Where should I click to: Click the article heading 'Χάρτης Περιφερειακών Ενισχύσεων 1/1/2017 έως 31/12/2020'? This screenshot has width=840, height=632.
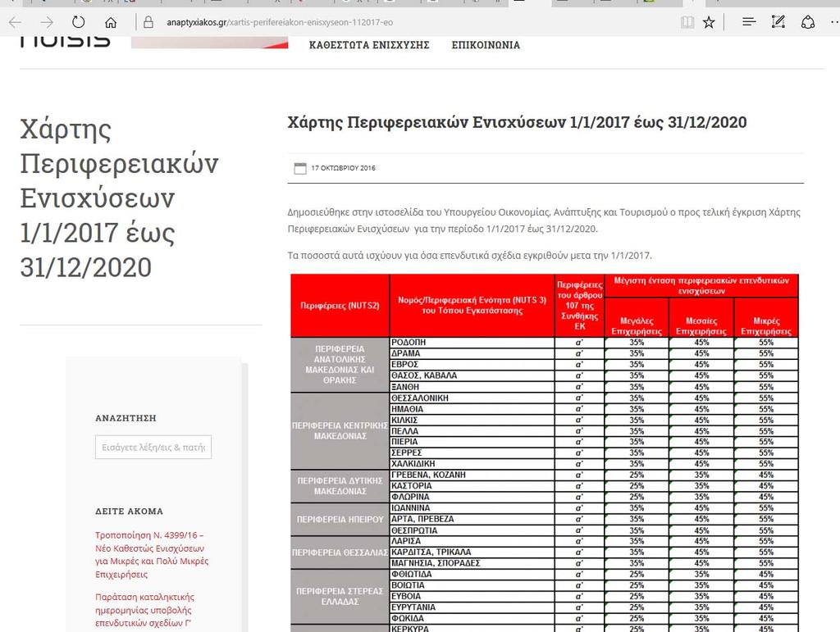click(x=517, y=122)
